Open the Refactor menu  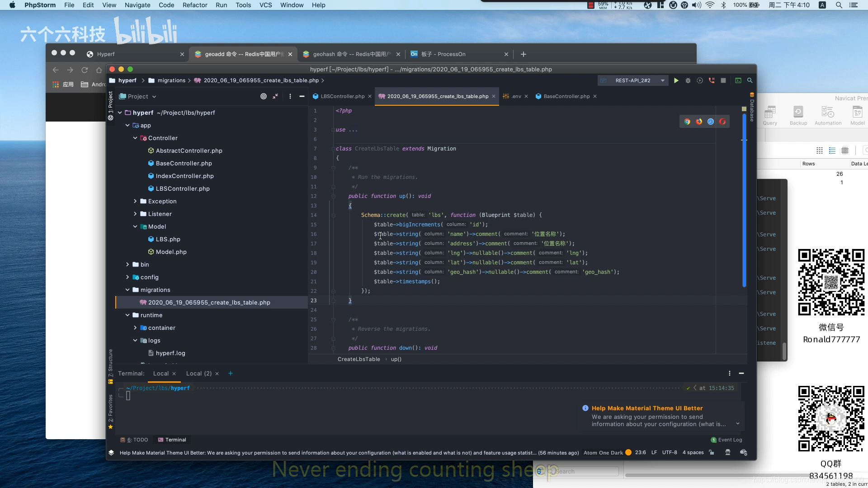coord(194,5)
